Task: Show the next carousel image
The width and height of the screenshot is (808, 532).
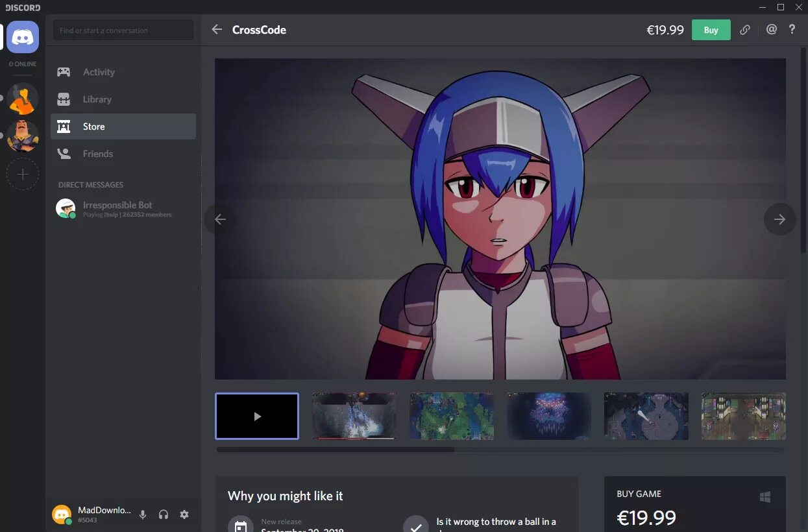Action: tap(779, 219)
